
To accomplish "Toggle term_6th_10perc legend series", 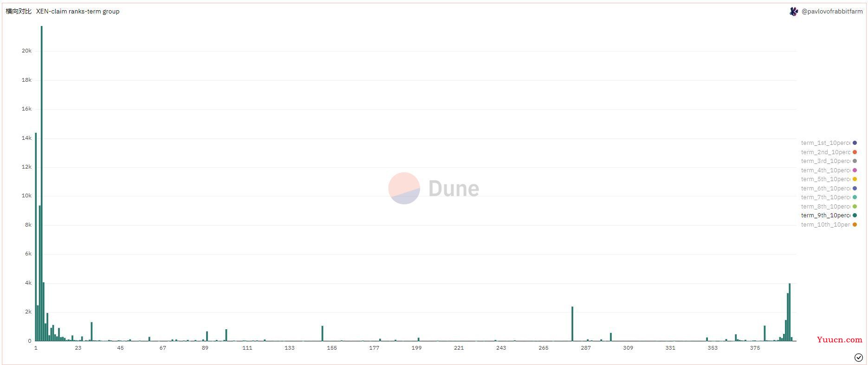I will click(829, 189).
